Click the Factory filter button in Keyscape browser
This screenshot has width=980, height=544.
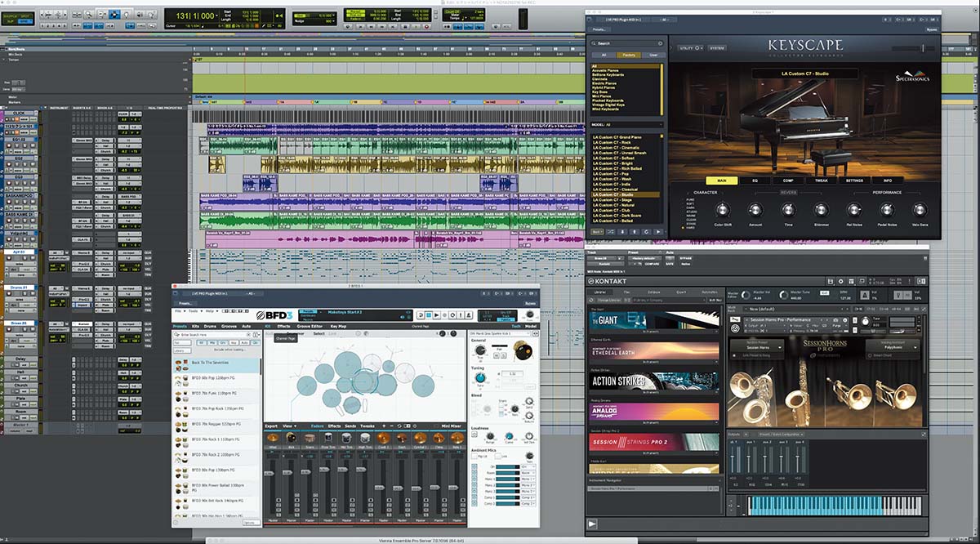click(x=628, y=55)
